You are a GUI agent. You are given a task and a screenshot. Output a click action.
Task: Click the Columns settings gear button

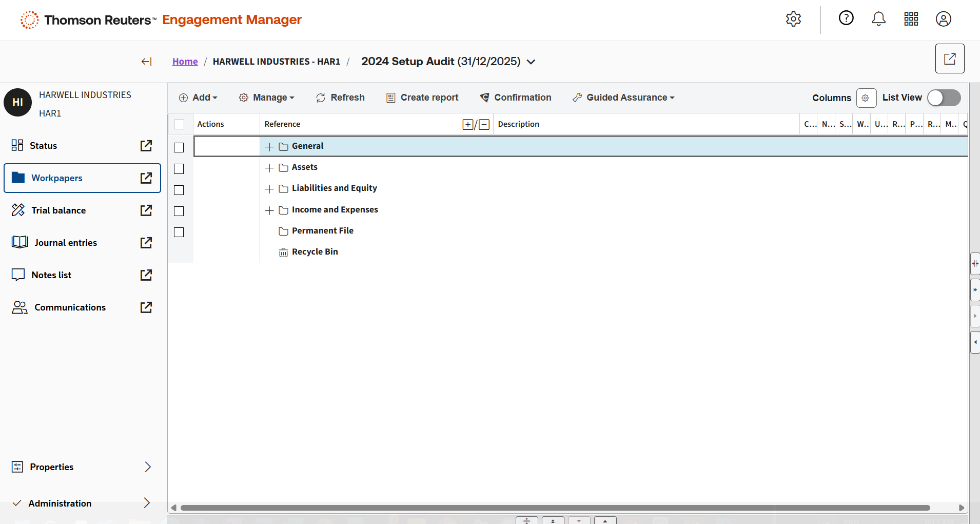tap(866, 98)
